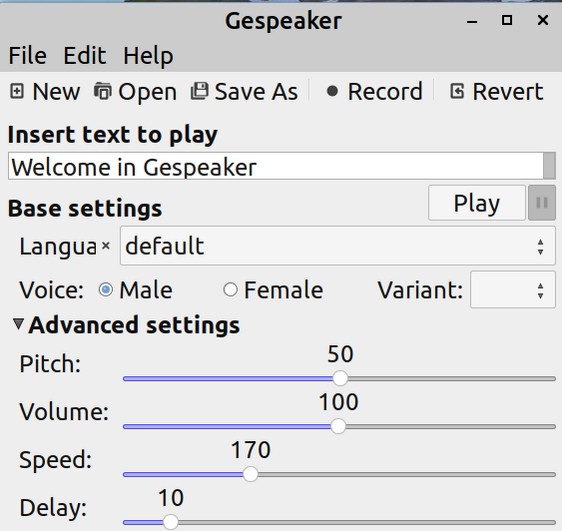Click in the text field containing Welcome in Gespeaker
Image resolution: width=562 pixels, height=531 pixels.
click(275, 166)
